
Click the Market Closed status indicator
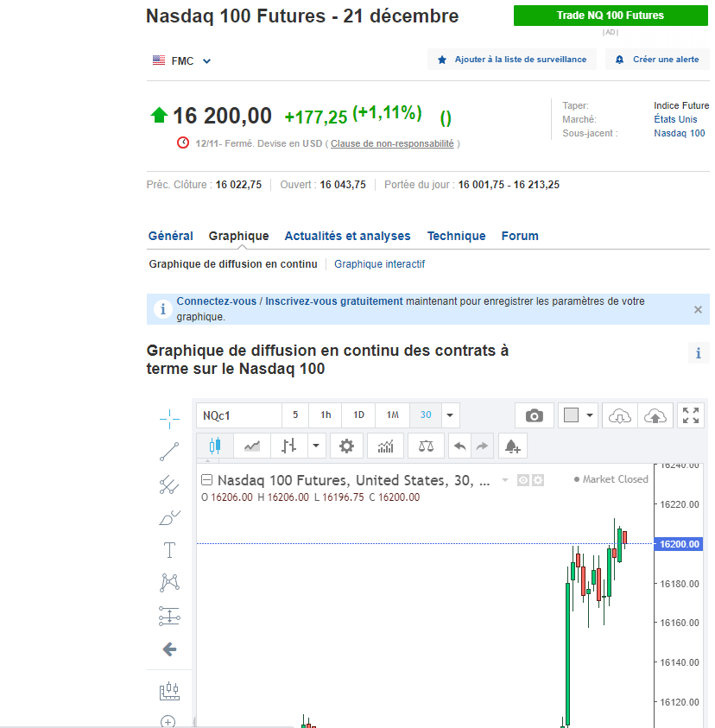[611, 479]
